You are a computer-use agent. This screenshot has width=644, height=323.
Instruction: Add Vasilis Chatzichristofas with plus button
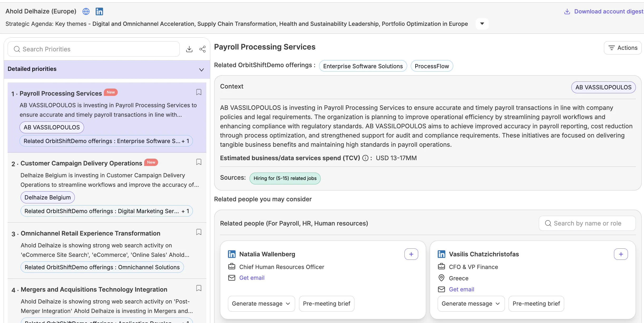(x=621, y=254)
